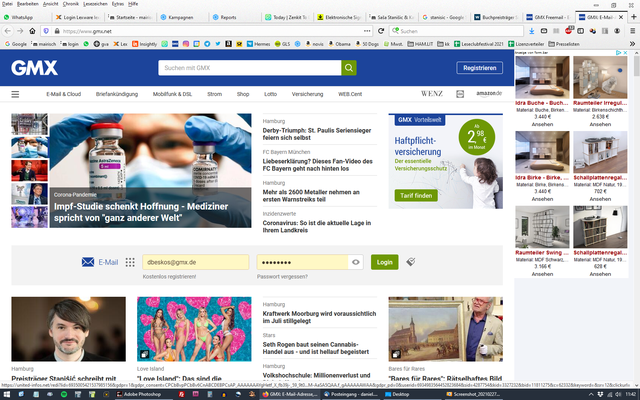Click the green GMX search magnifier button
The height and width of the screenshot is (400, 640).
tap(349, 68)
